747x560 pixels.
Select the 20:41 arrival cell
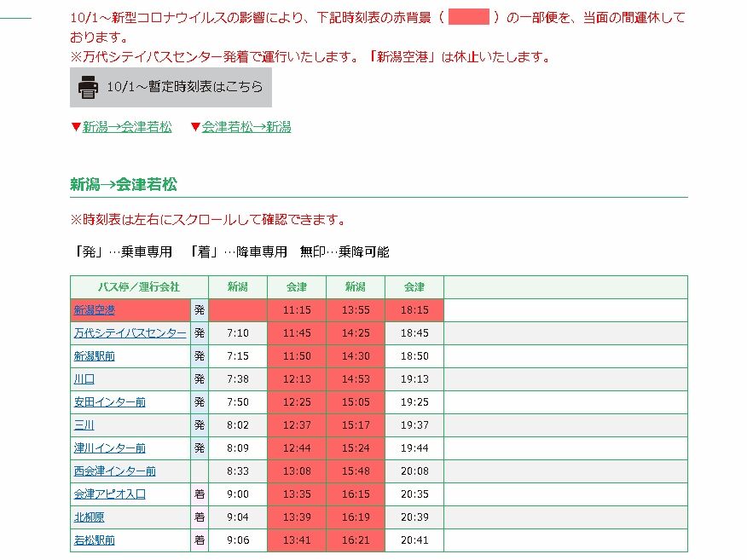point(414,540)
